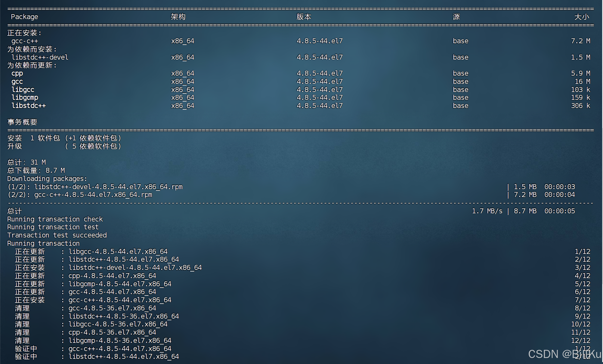The image size is (603, 364).
Task: Click the '源' column header
Action: [x=456, y=17]
